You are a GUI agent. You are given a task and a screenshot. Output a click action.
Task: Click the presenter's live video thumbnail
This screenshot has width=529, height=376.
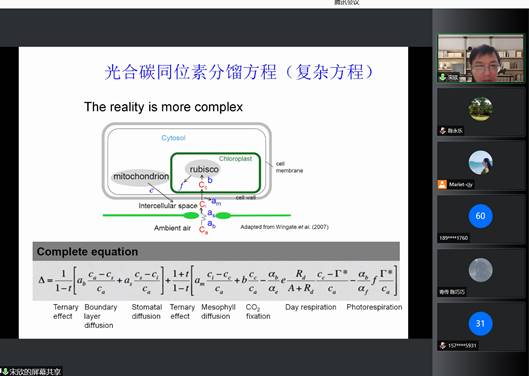coord(480,58)
